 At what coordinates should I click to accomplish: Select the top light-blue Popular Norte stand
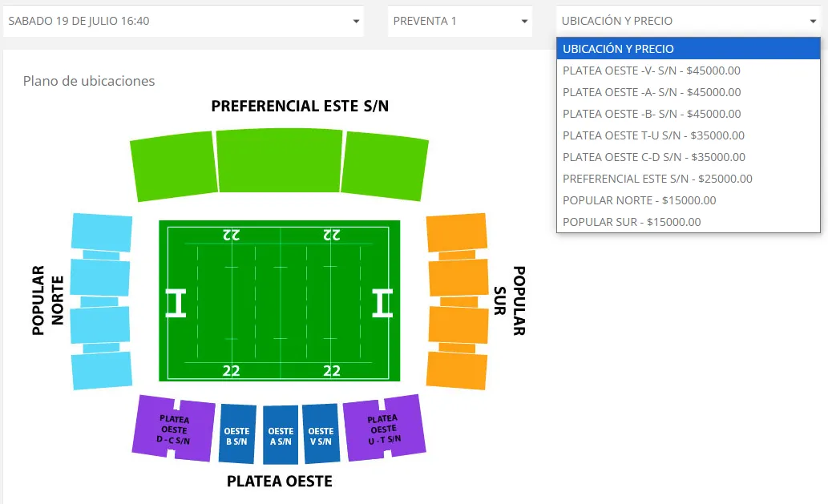click(102, 232)
